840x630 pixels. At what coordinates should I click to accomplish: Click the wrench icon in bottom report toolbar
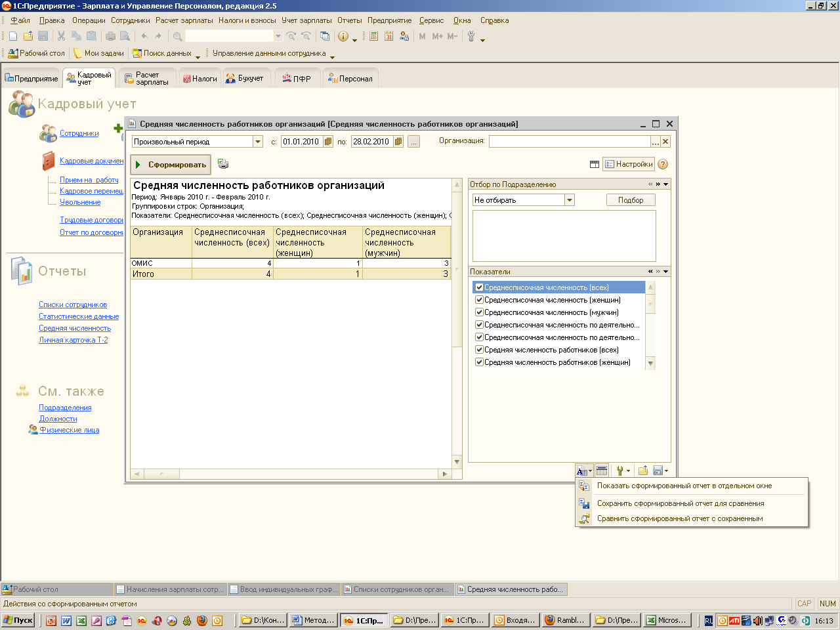point(619,471)
